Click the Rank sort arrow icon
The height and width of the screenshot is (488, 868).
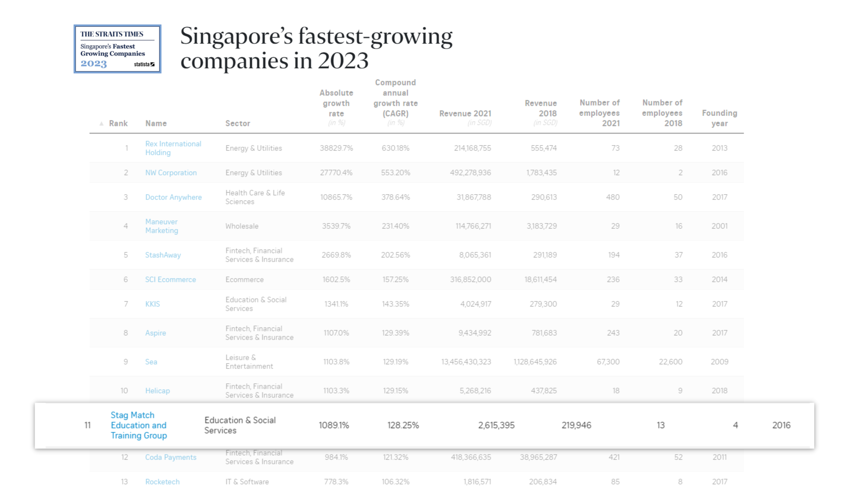click(101, 124)
